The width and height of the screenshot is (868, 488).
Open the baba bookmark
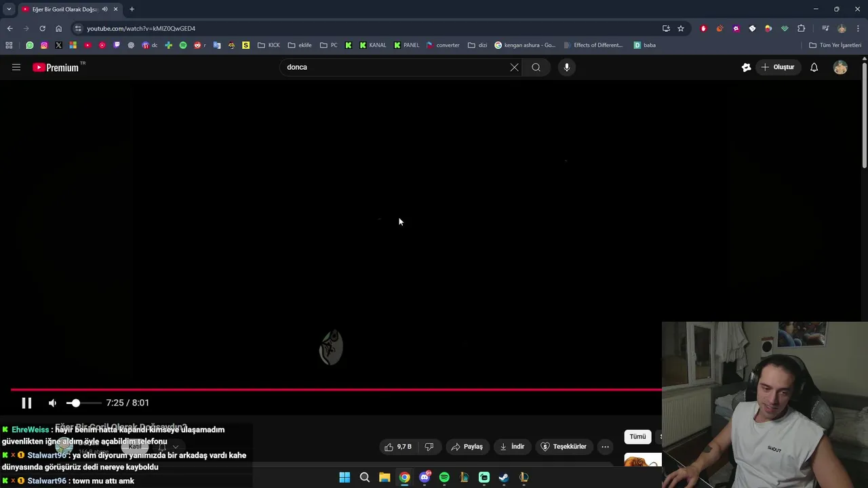coord(644,45)
